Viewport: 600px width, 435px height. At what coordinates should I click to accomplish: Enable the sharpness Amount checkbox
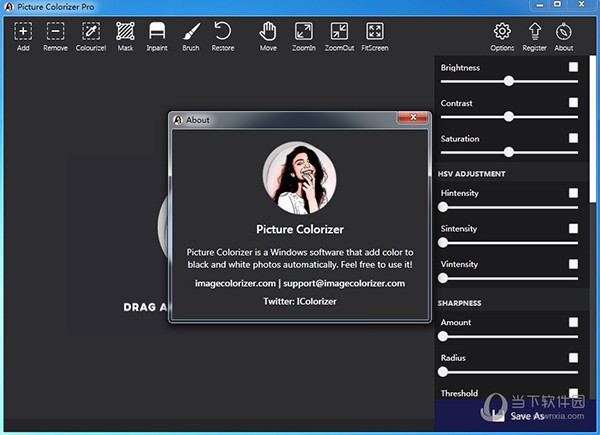573,322
